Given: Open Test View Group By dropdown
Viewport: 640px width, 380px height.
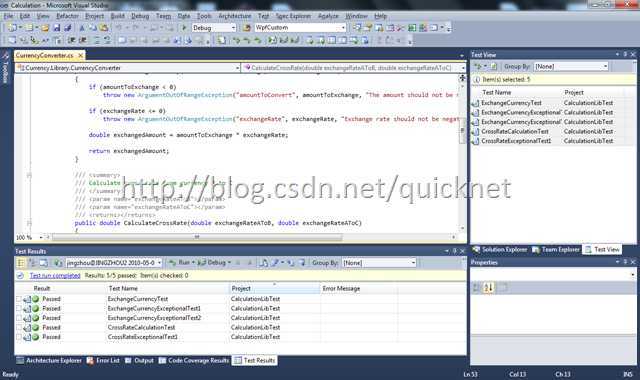Looking at the screenshot, I should click(x=605, y=66).
